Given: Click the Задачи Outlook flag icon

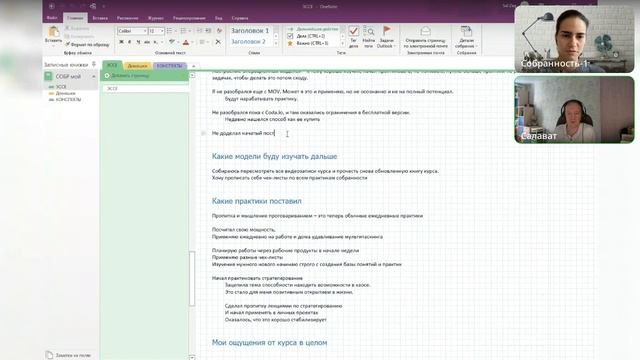Looking at the screenshot, I should 387,31.
